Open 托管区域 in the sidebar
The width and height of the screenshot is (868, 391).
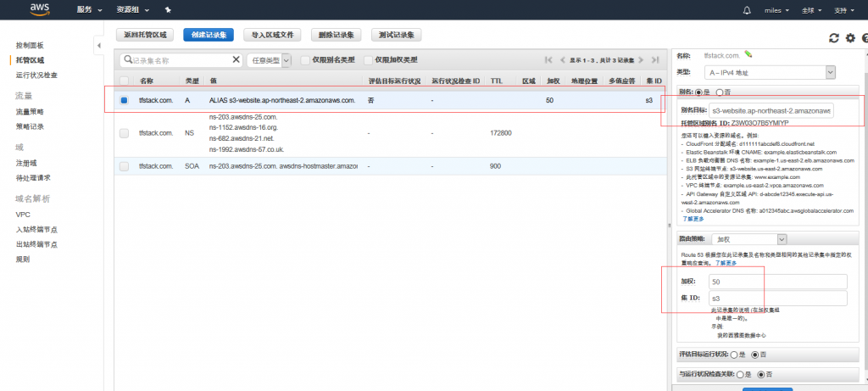coord(30,60)
